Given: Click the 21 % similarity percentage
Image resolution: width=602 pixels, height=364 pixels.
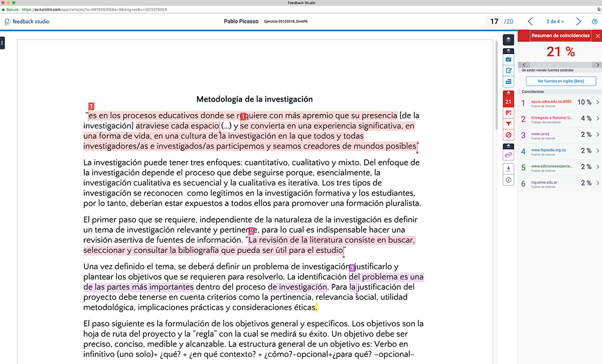Looking at the screenshot, I should 560,51.
